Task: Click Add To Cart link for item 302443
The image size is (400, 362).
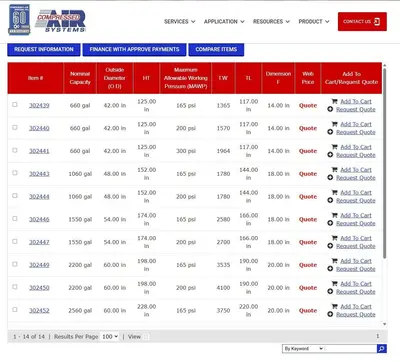Action: (x=356, y=169)
